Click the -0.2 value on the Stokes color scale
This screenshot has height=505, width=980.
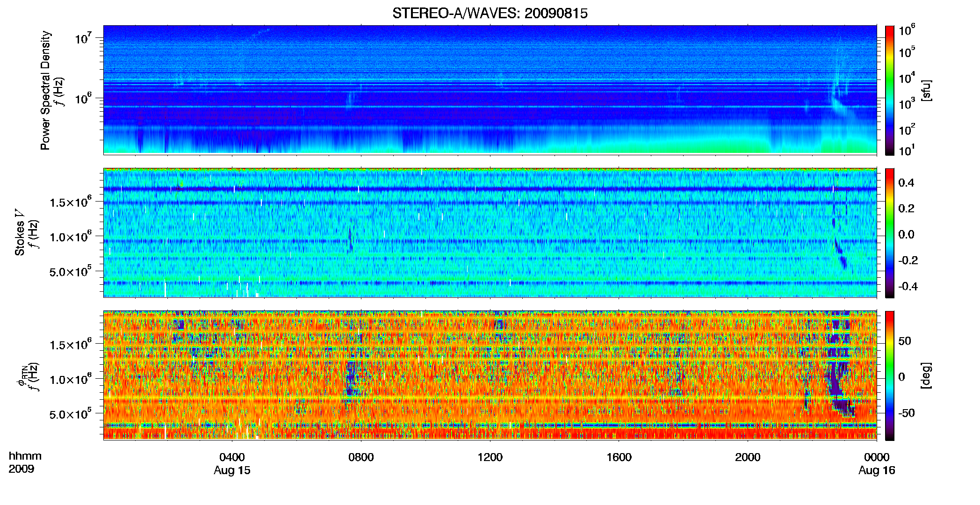[908, 260]
